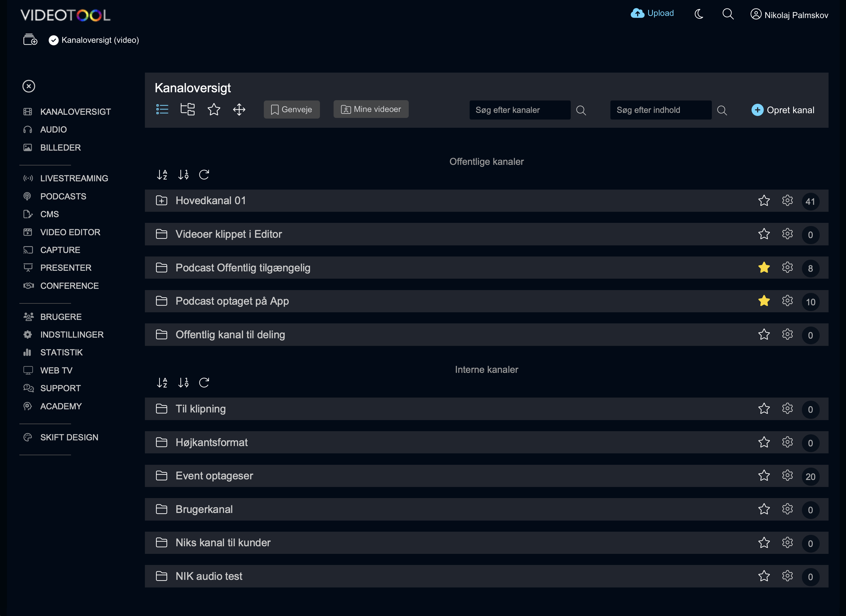This screenshot has width=846, height=616.
Task: Sort public channels alphabetically
Action: [x=162, y=174]
